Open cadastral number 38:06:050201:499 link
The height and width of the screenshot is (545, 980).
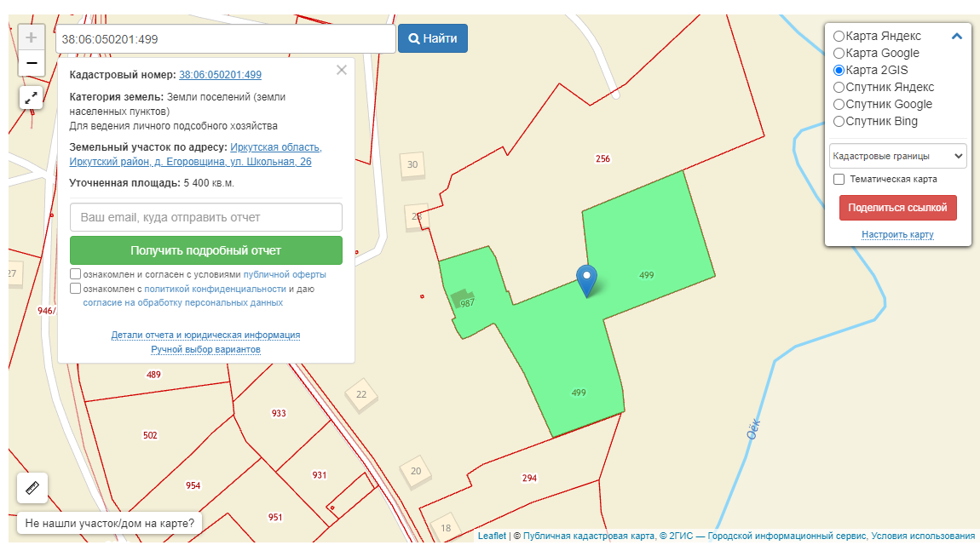click(x=220, y=75)
